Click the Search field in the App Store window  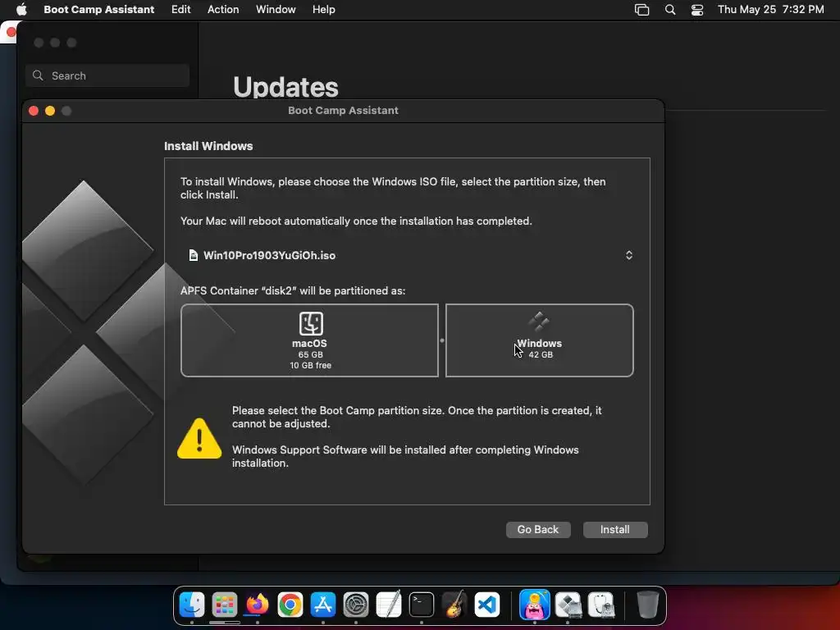(107, 75)
